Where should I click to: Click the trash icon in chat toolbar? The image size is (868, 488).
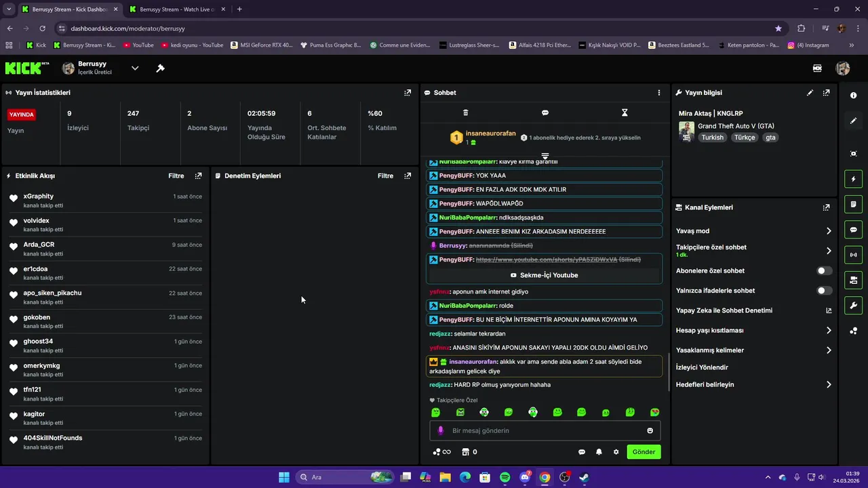465,113
